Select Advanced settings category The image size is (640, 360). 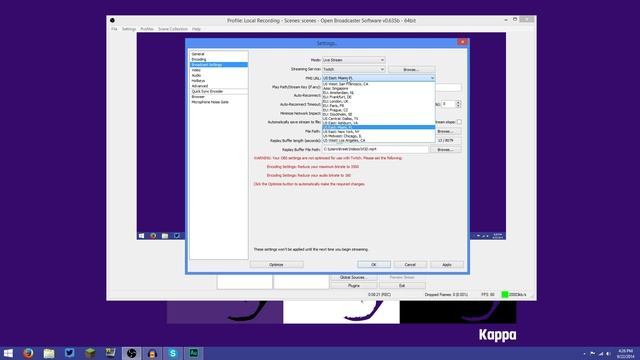pyautogui.click(x=219, y=86)
